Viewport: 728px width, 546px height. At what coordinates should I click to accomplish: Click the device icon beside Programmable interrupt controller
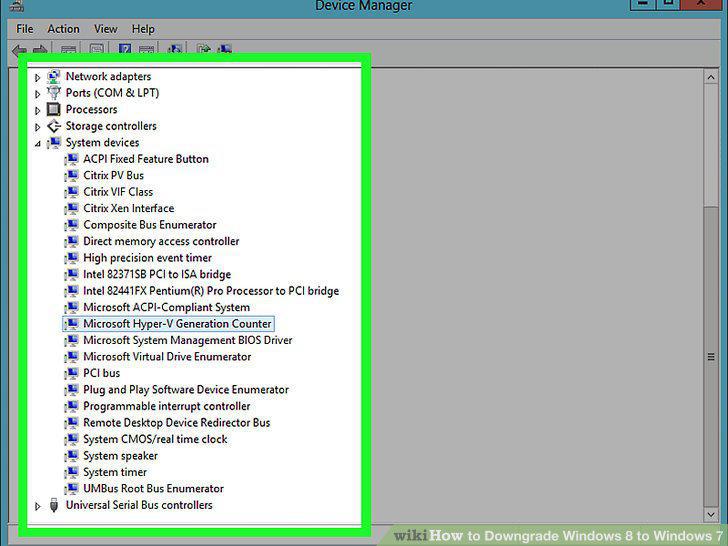tap(72, 406)
